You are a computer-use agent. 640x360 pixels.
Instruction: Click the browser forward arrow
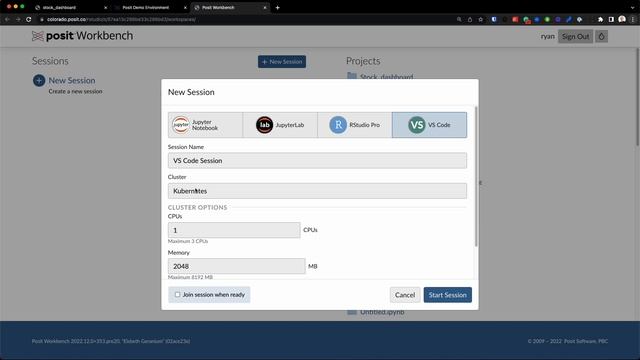18,19
